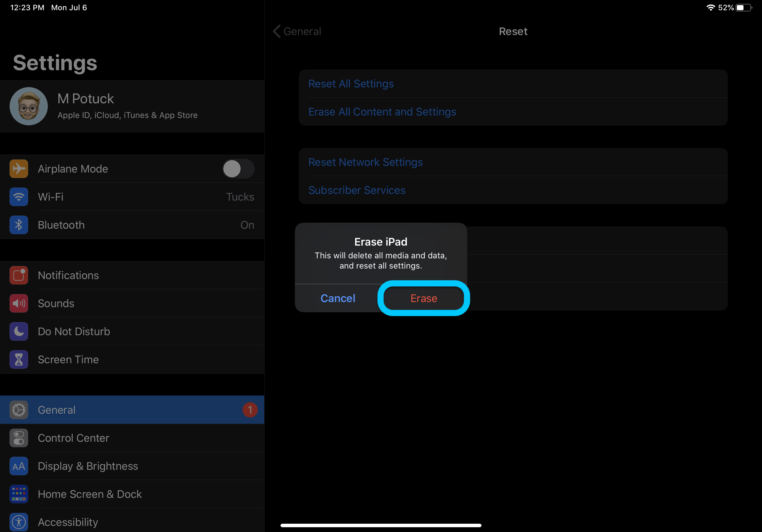Tap Cancel to dismiss the dialog

pyautogui.click(x=338, y=298)
